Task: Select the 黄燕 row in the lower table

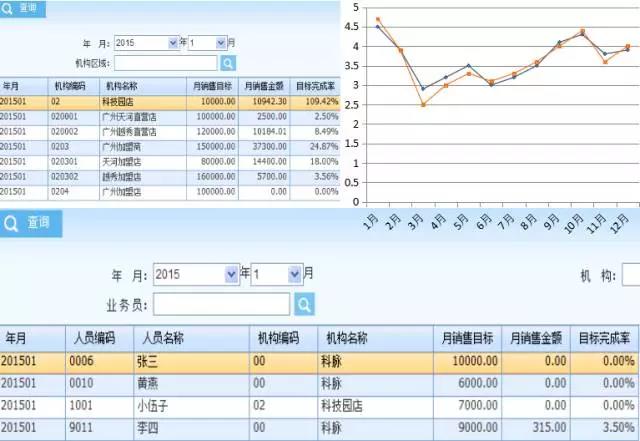Action: coord(320,384)
